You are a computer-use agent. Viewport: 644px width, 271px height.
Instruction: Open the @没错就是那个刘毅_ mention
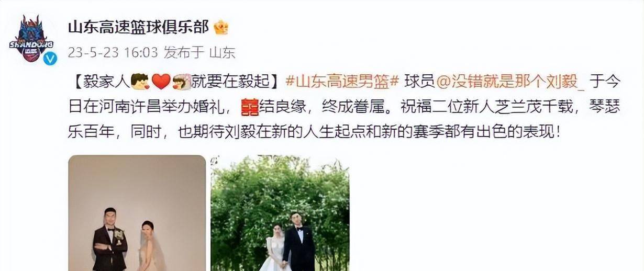point(510,82)
